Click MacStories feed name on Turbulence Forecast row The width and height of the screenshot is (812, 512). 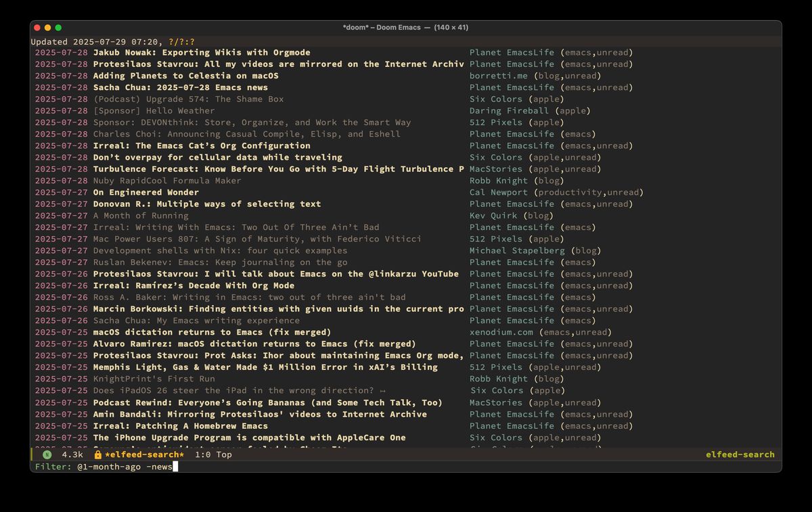pyautogui.click(x=496, y=169)
